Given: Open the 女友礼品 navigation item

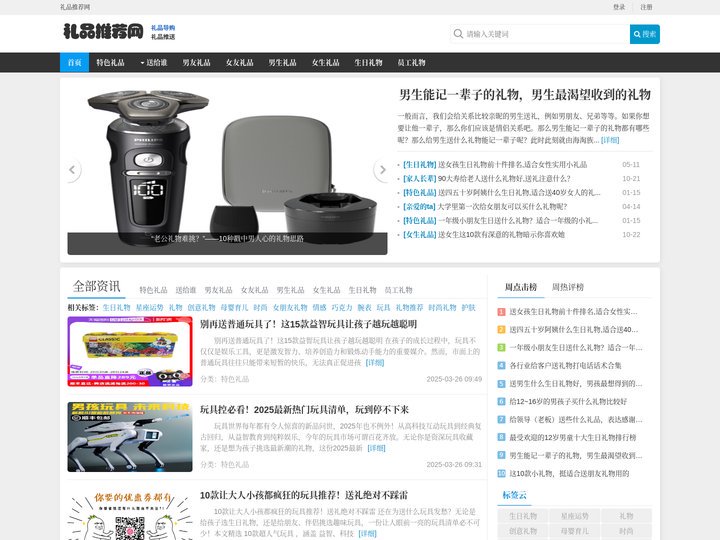Looking at the screenshot, I should (239, 62).
